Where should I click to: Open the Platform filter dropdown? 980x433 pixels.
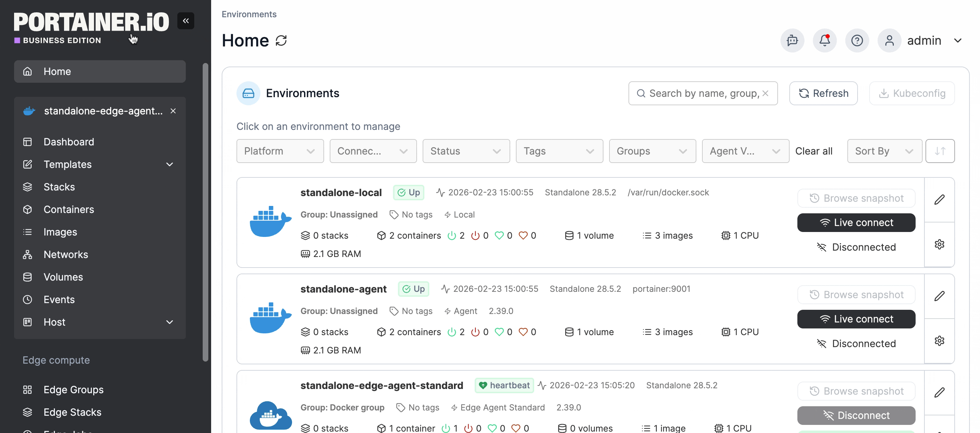(x=280, y=151)
